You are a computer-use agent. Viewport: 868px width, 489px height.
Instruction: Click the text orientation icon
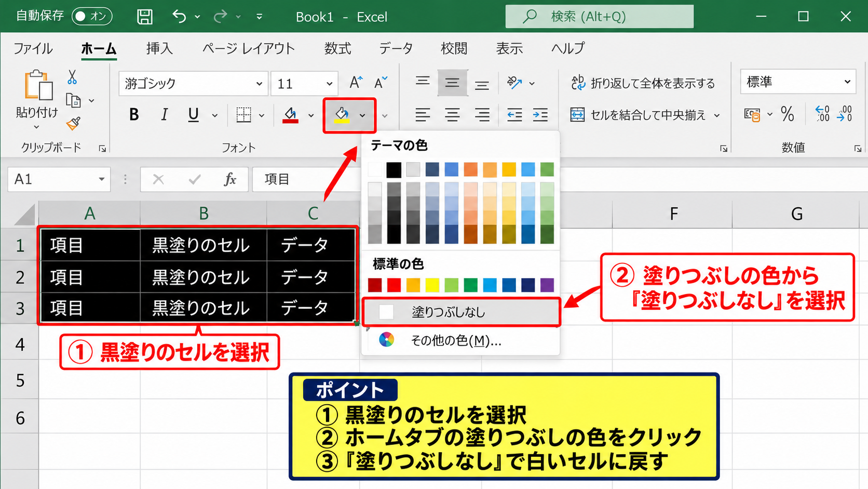coord(514,83)
